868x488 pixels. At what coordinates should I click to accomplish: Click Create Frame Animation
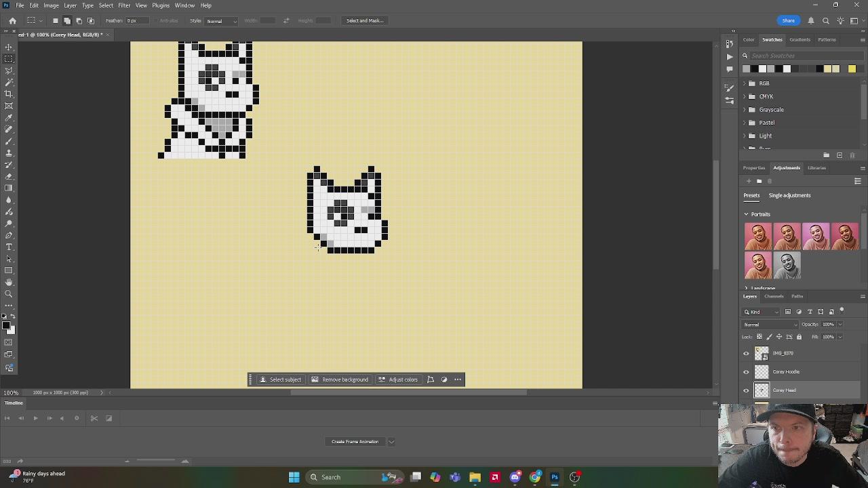pyautogui.click(x=355, y=441)
